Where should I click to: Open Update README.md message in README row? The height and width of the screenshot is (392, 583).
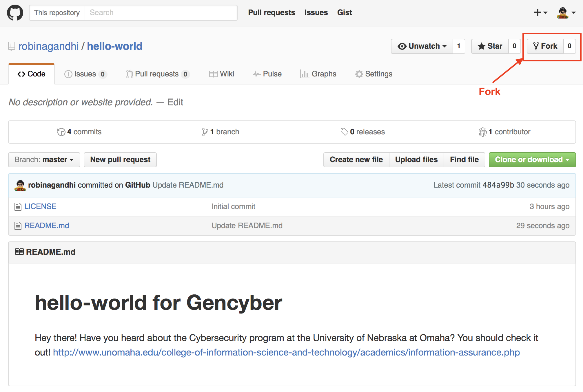coord(247,226)
